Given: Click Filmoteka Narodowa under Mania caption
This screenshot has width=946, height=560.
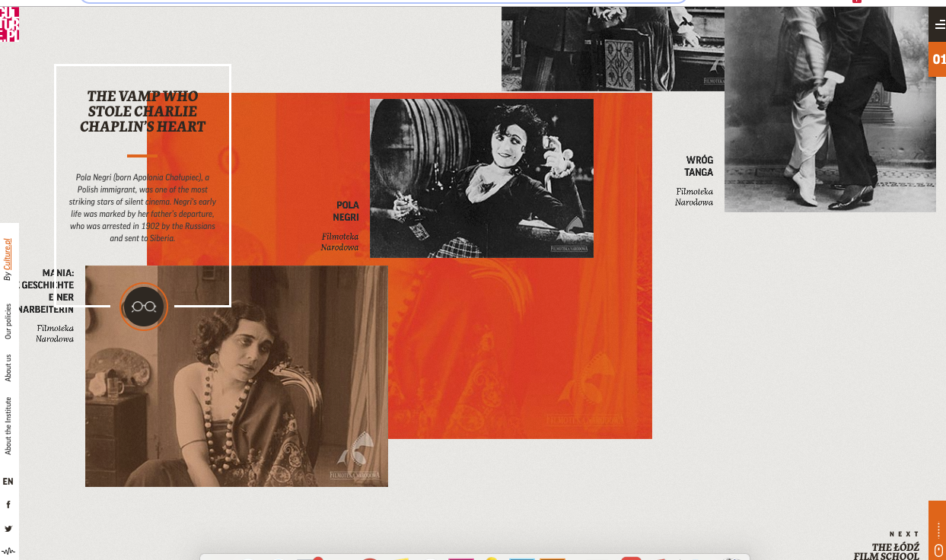Looking at the screenshot, I should click(x=55, y=333).
